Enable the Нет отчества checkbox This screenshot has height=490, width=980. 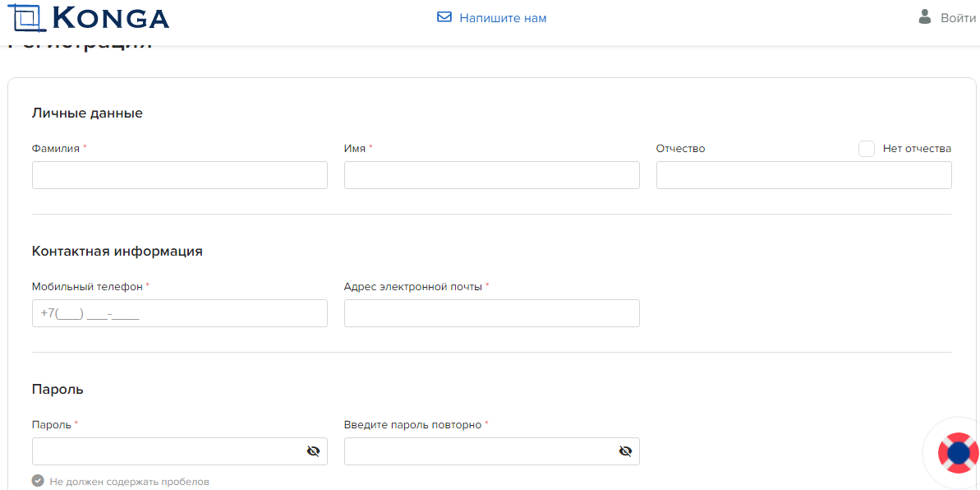click(866, 149)
